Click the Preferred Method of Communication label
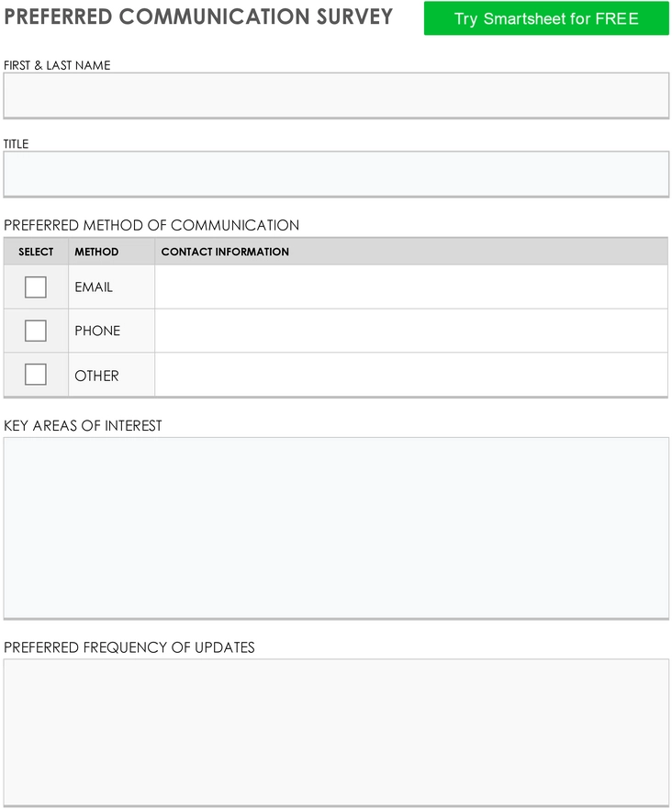Image resolution: width=672 pixels, height=809 pixels. click(151, 226)
